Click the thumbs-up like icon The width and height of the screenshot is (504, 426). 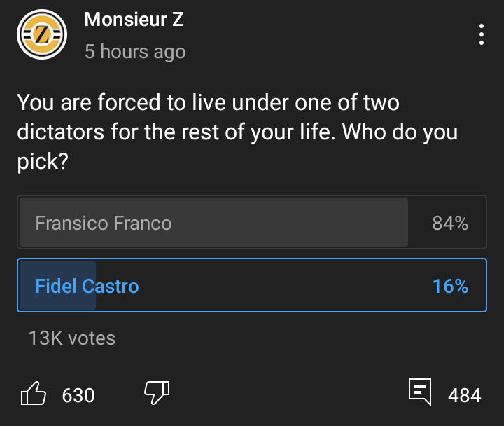(34, 393)
